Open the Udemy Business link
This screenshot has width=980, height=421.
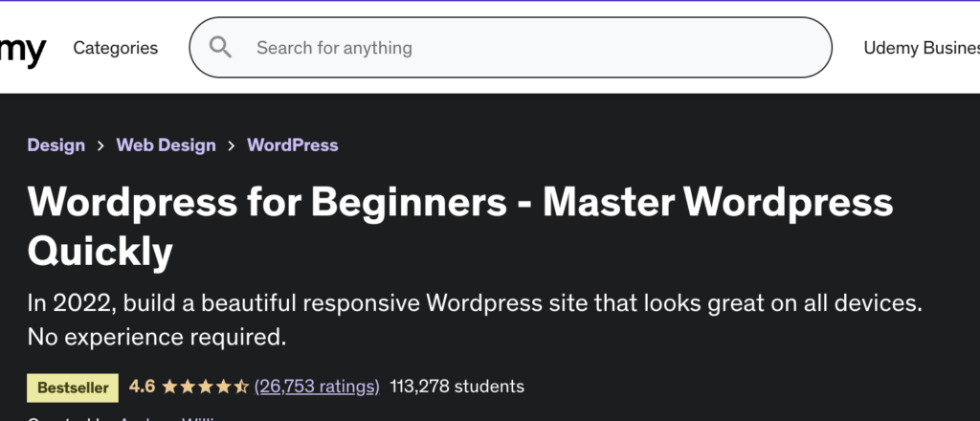(x=922, y=48)
